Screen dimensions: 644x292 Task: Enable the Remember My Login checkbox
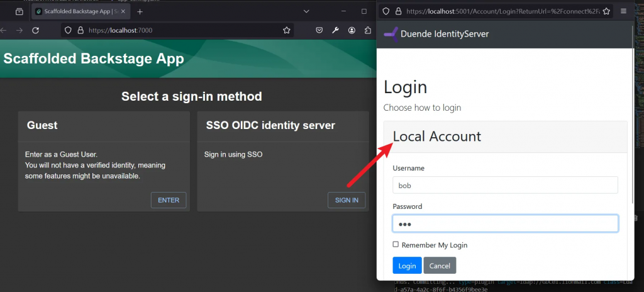(x=396, y=244)
